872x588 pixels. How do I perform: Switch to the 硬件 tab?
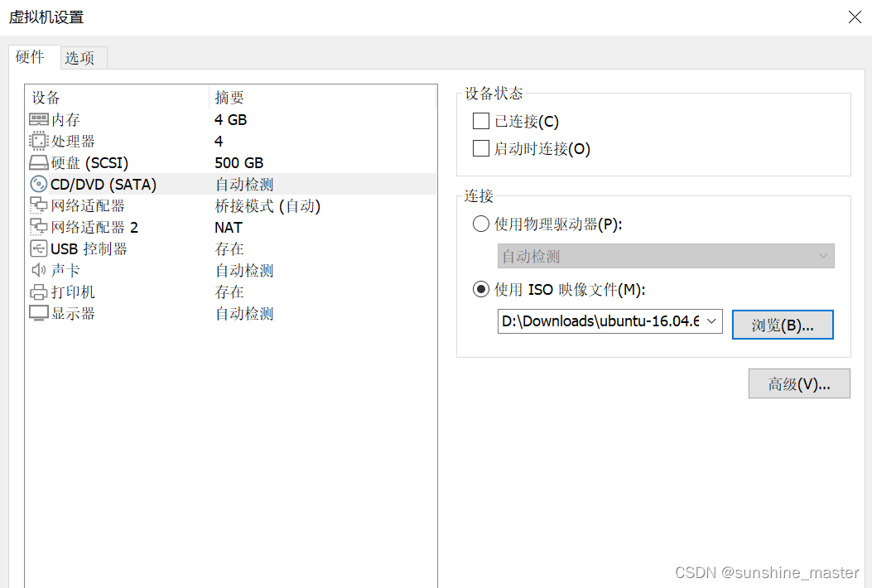[33, 57]
